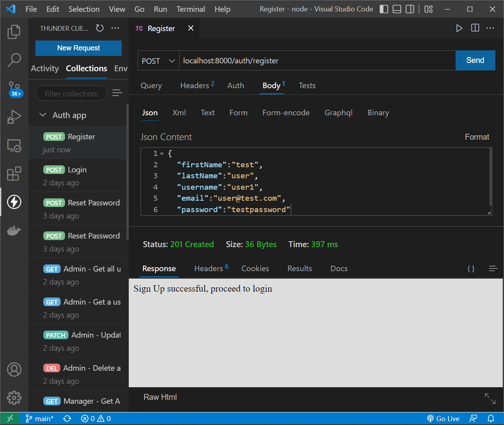Viewport: 504px width, 425px height.
Task: Open the Thunder Client lightning icon
Action: 14,201
